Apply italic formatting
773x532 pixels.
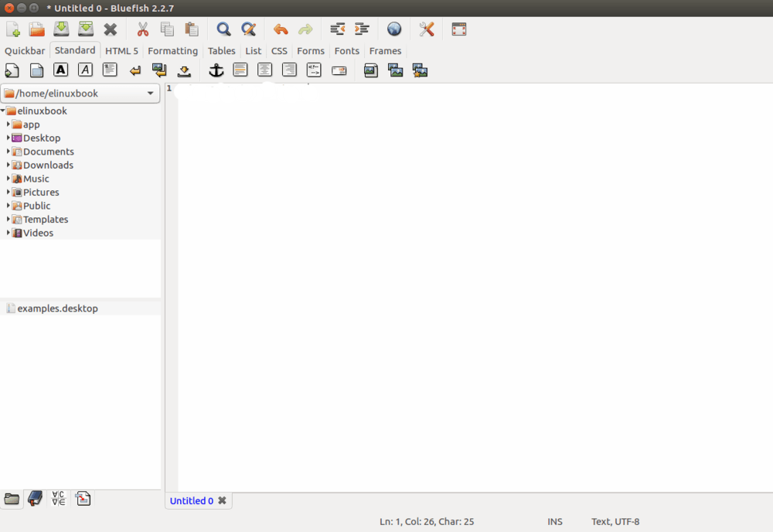pos(85,70)
